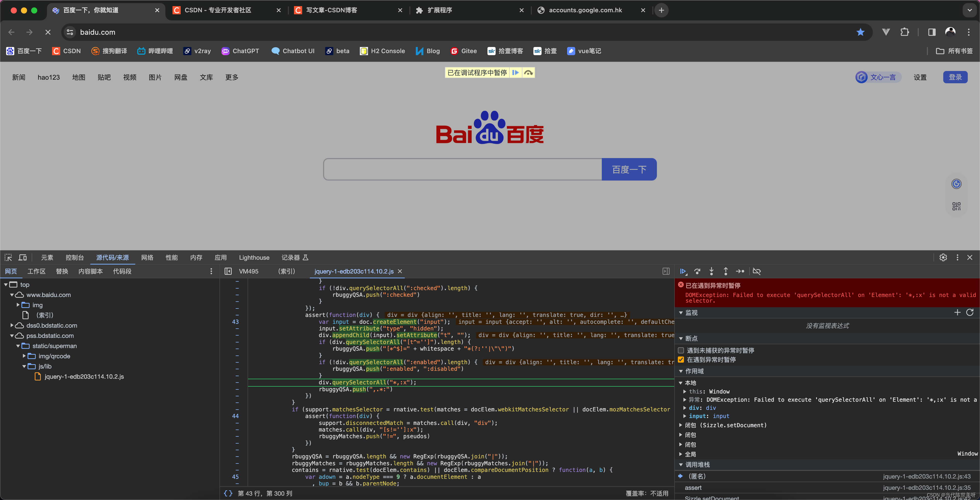
Task: Open Baidu 设置 settings link
Action: click(920, 77)
